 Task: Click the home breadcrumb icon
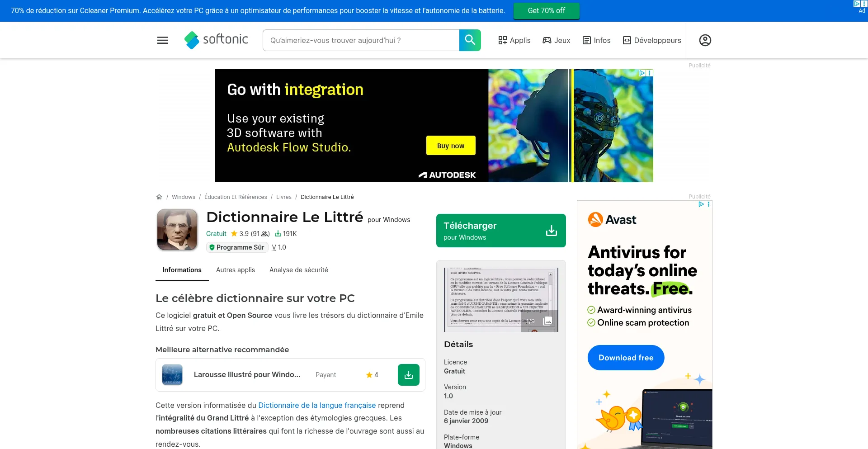[x=159, y=197]
